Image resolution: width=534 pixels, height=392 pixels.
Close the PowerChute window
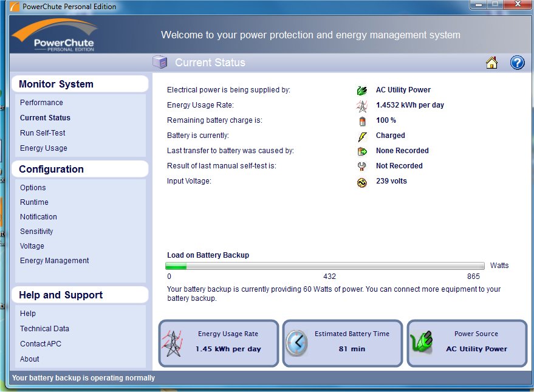[x=518, y=4]
